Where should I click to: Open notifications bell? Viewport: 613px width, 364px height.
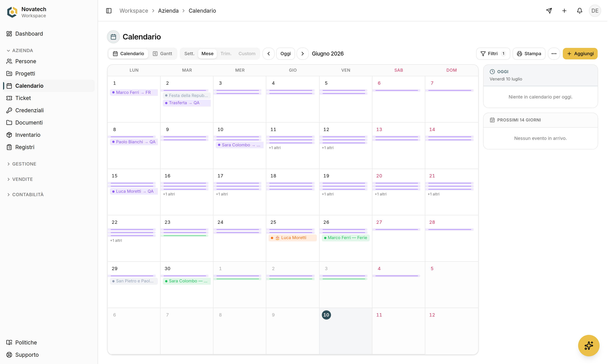click(x=579, y=11)
